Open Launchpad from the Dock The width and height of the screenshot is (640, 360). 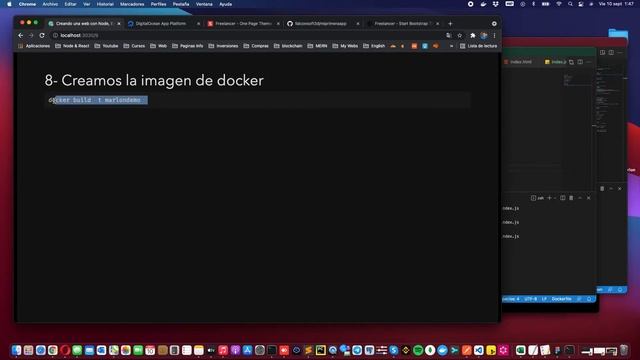tap(28, 350)
